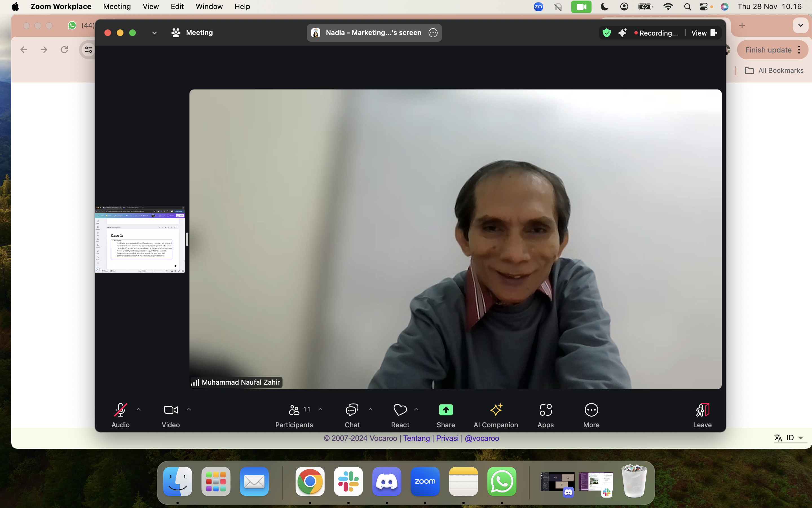The width and height of the screenshot is (812, 508).
Task: Select Nadia - Marketing's screen label
Action: point(373,32)
